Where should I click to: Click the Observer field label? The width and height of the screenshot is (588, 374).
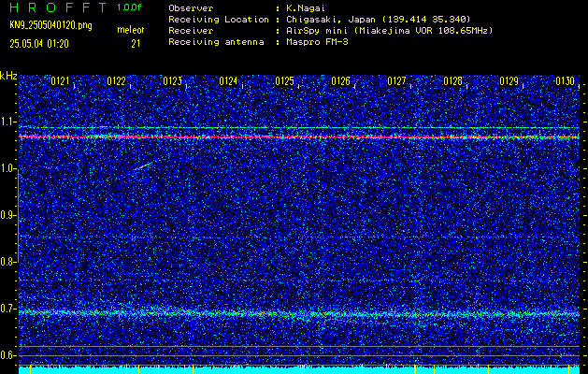(x=191, y=8)
